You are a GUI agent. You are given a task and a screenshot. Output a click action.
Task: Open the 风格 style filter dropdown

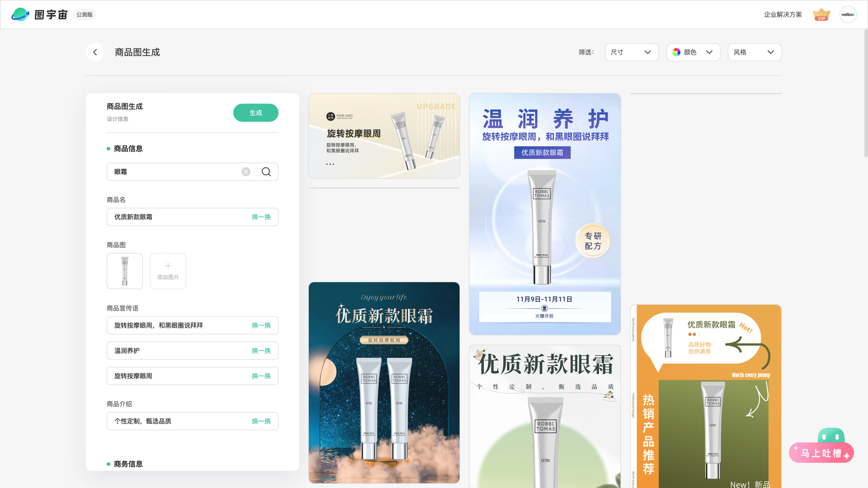pyautogui.click(x=755, y=52)
